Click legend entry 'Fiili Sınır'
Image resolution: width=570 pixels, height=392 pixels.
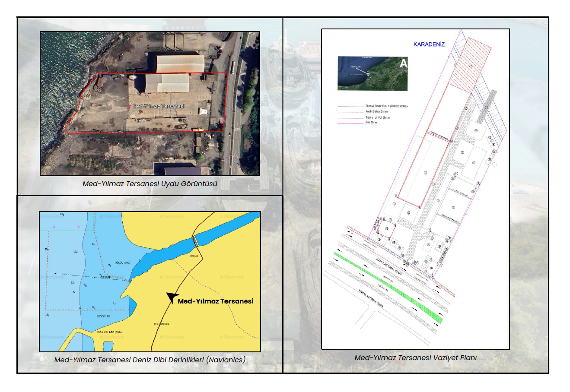[371, 123]
